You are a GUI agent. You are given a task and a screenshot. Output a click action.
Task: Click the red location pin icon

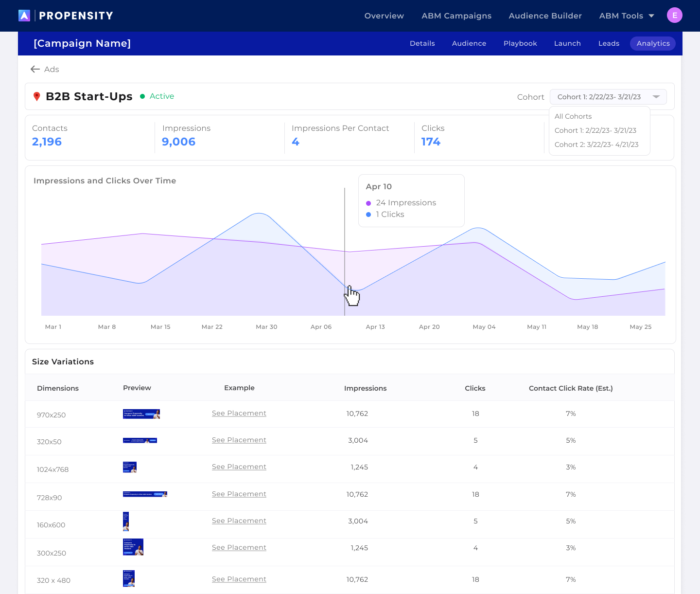(36, 97)
